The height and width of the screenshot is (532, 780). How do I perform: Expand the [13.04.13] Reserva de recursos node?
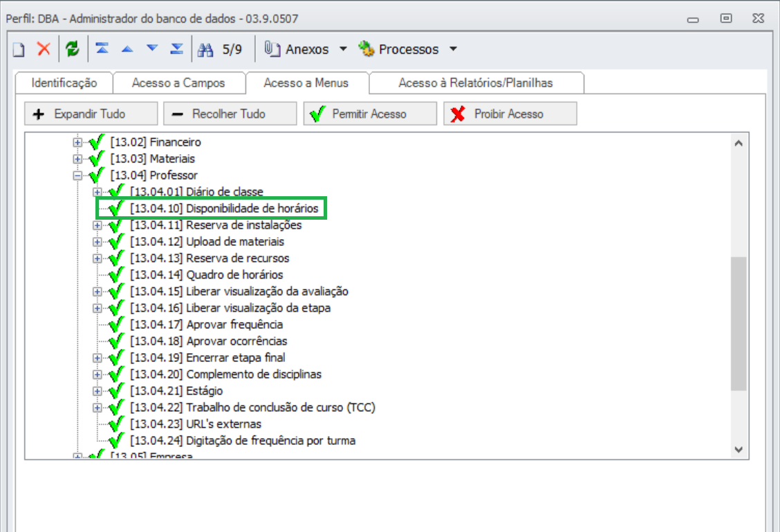click(x=98, y=258)
